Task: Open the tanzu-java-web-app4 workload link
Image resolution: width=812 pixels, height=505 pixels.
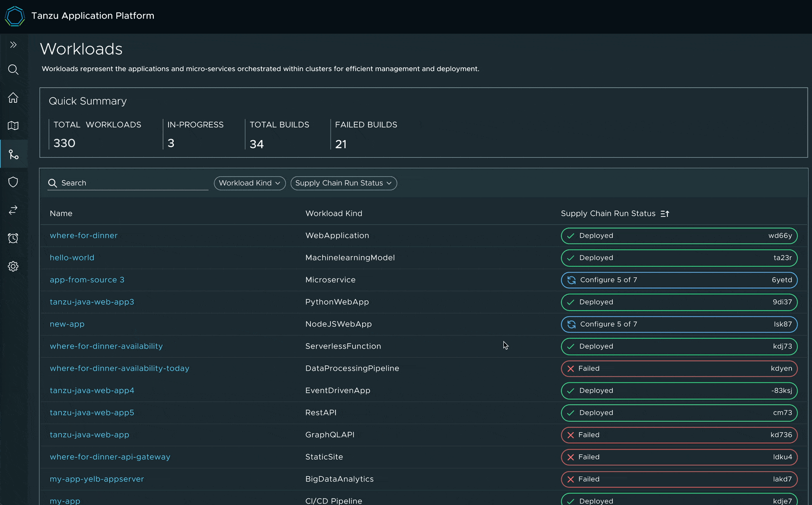Action: point(92,391)
